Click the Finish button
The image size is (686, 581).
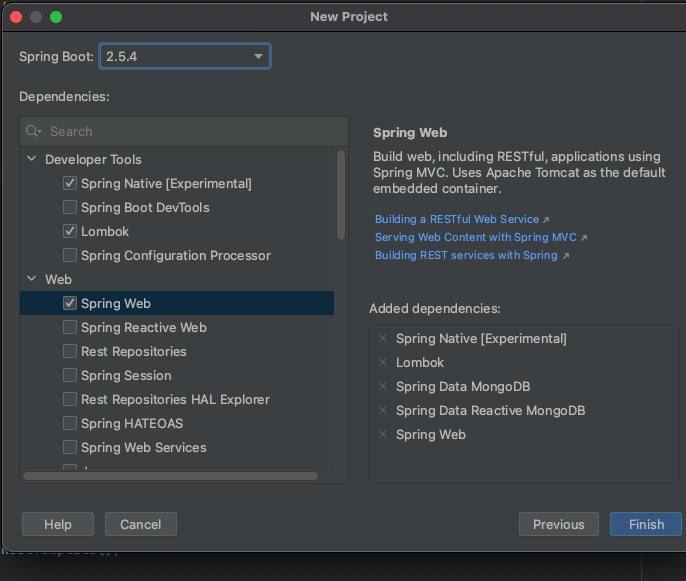(x=646, y=524)
